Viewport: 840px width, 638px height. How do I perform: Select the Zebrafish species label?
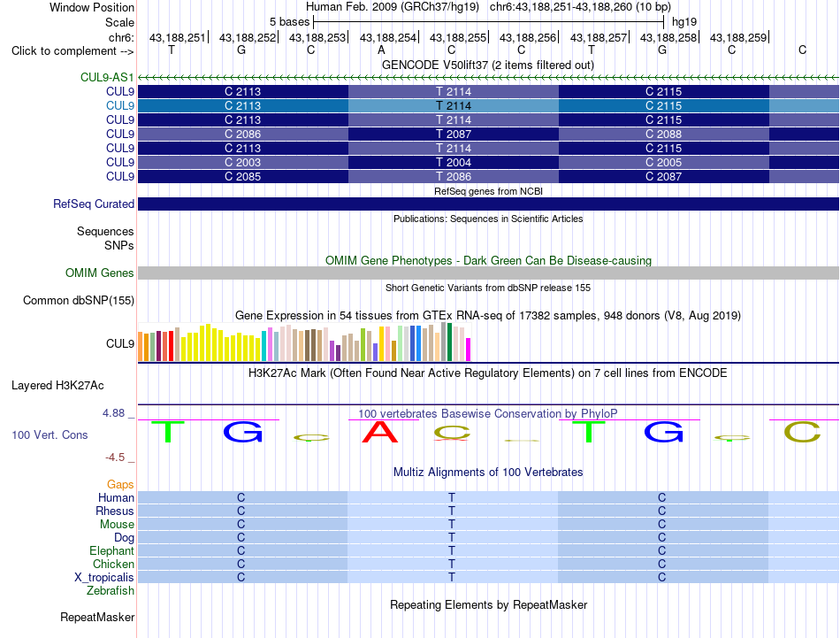[111, 590]
